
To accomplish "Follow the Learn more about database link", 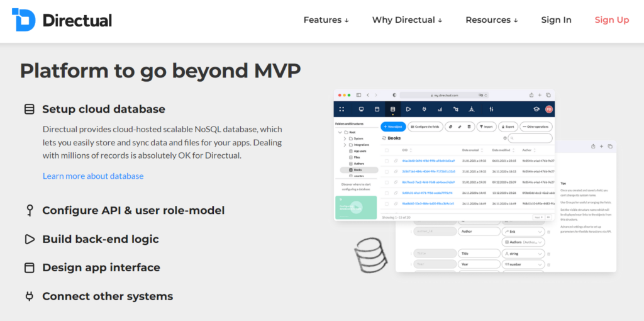I will (93, 176).
